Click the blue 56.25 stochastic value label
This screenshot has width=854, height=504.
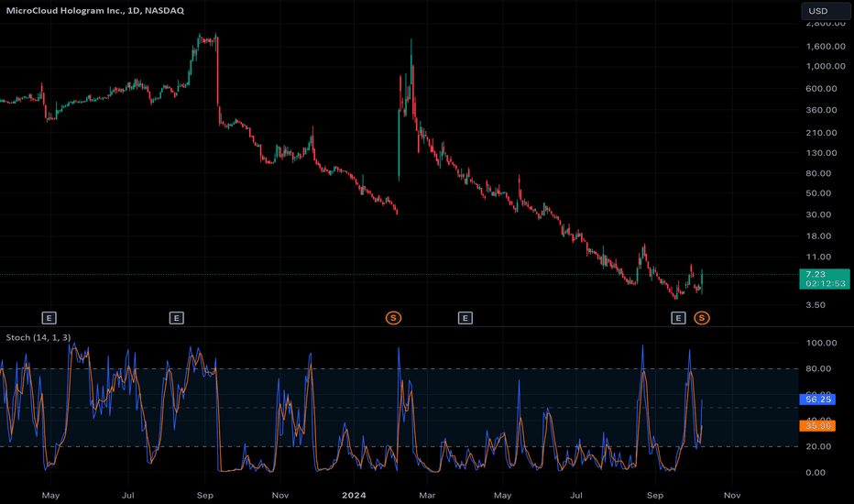[817, 400]
